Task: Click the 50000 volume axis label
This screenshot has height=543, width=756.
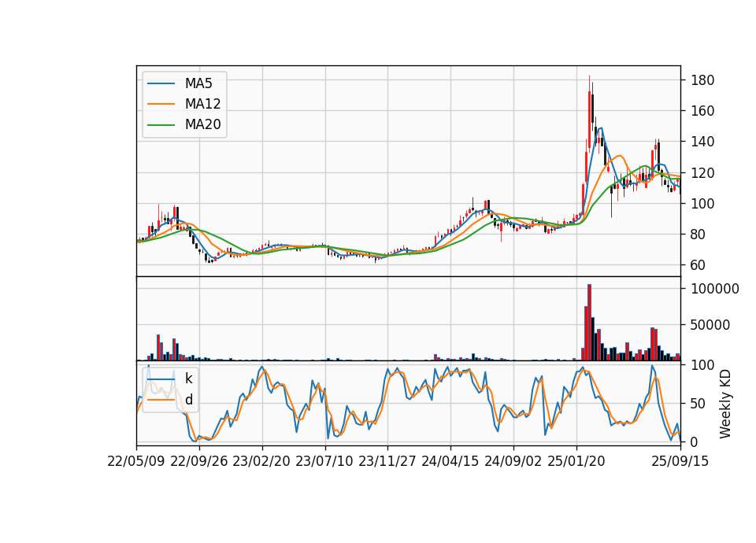Action: [x=710, y=325]
